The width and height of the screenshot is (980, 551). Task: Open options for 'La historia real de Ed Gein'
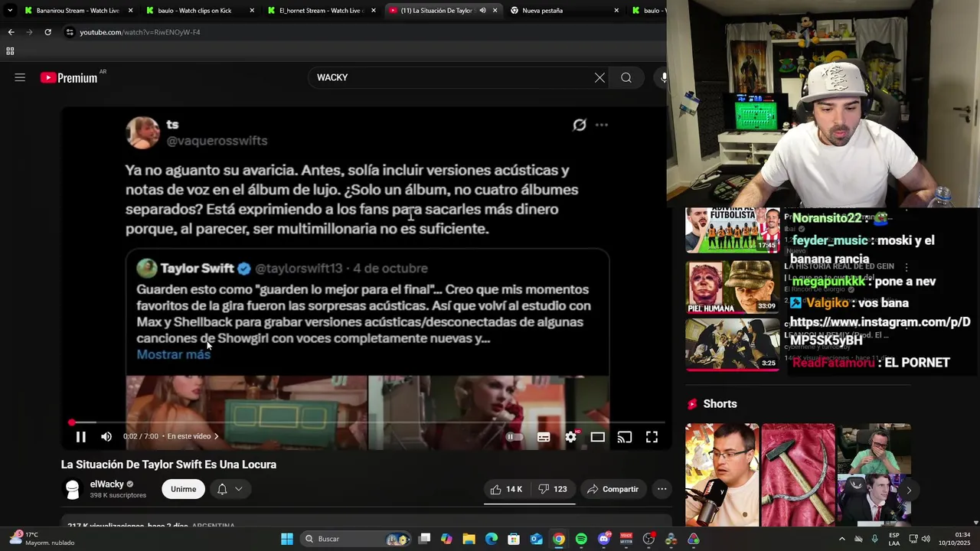pos(906,267)
